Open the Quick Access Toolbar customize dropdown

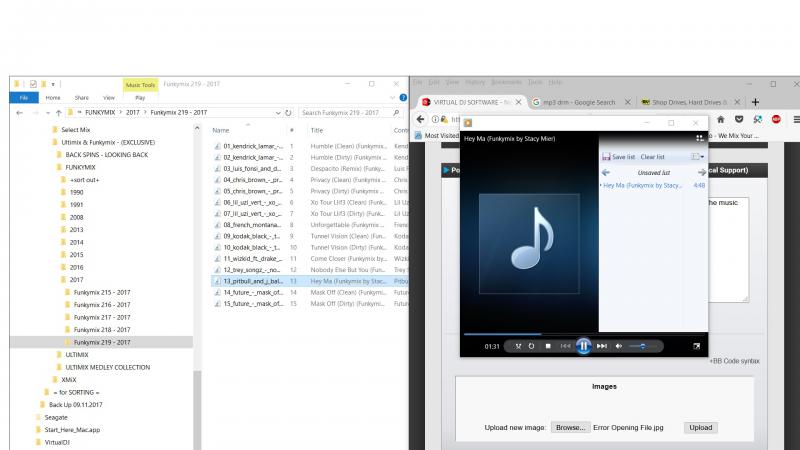point(53,84)
